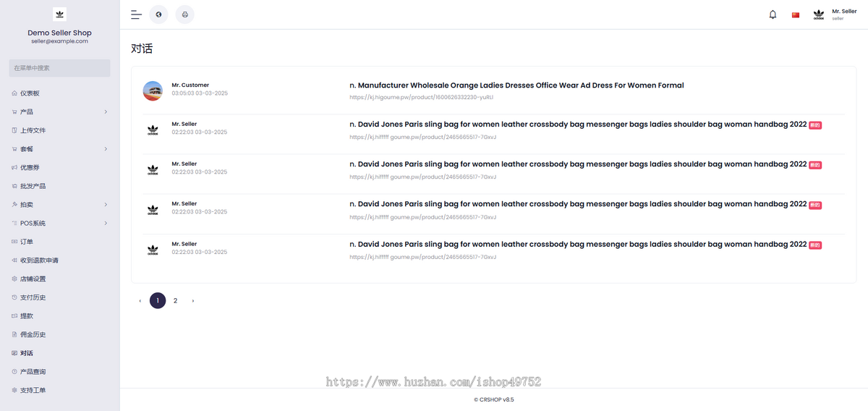The image size is (868, 411).
Task: Open notifications via the bell icon
Action: [773, 14]
